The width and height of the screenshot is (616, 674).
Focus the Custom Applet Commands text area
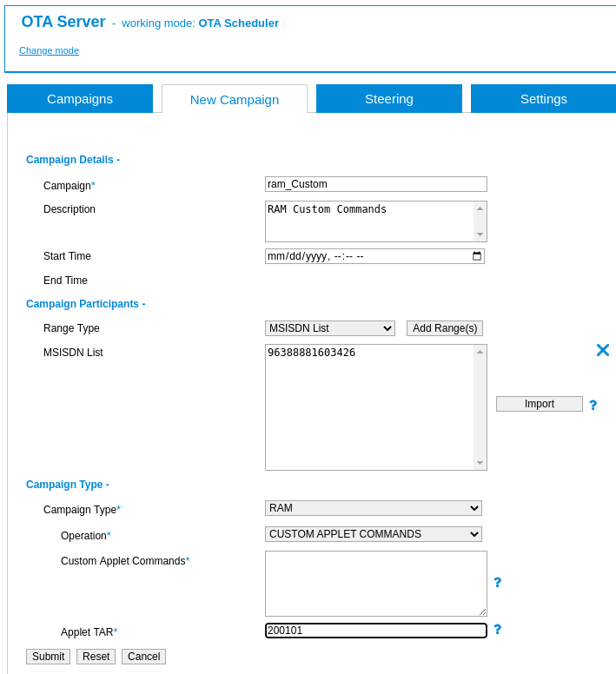click(x=375, y=584)
